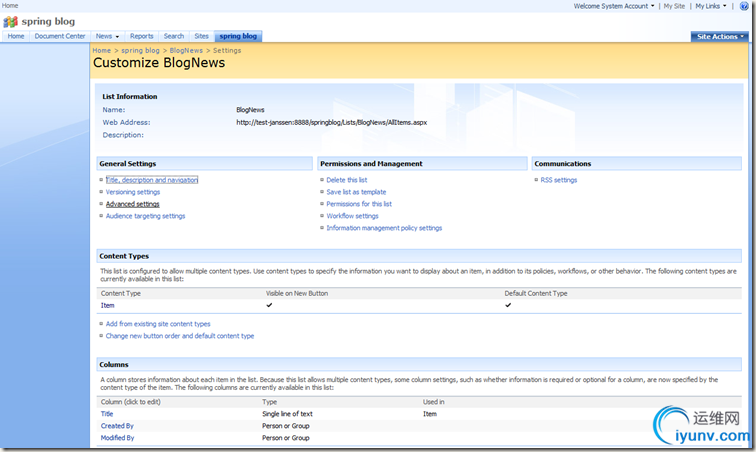Click Add from existing site content types
The height and width of the screenshot is (452, 756).
click(158, 324)
